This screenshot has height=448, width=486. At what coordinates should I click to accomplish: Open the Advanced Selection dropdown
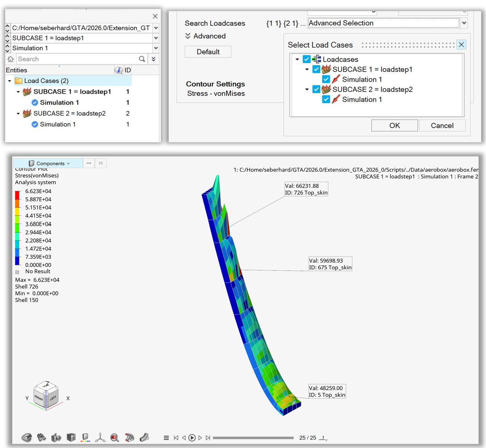coord(464,23)
